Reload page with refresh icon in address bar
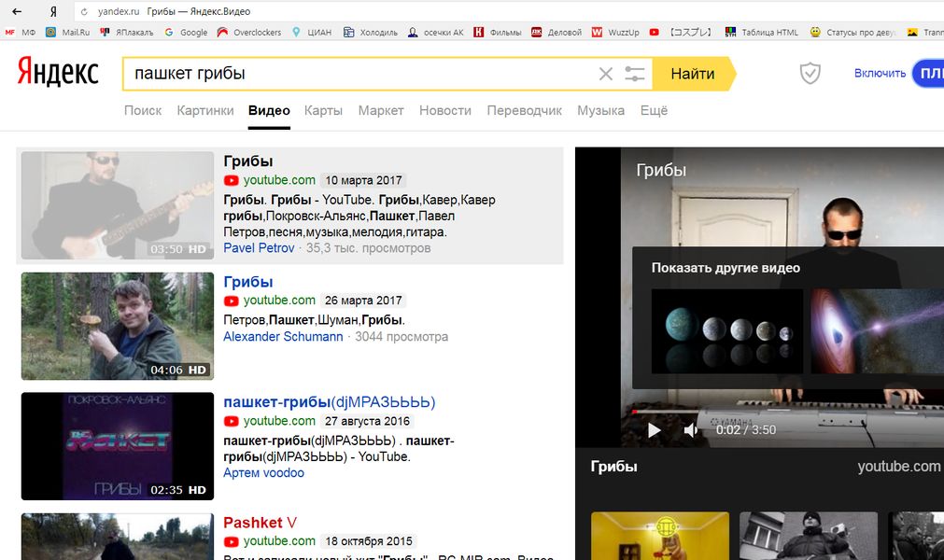The width and height of the screenshot is (944, 560). pyautogui.click(x=84, y=11)
